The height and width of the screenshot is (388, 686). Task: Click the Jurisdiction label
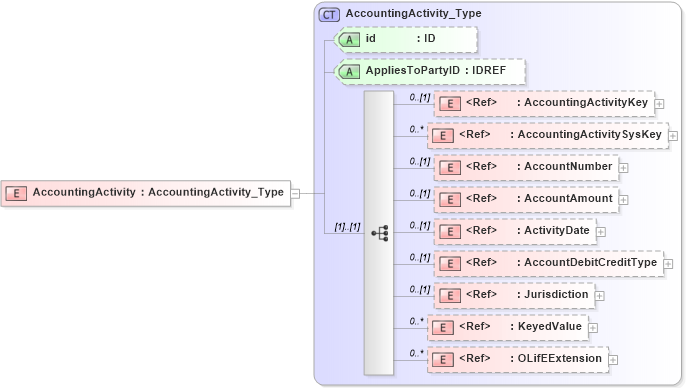(x=556, y=294)
